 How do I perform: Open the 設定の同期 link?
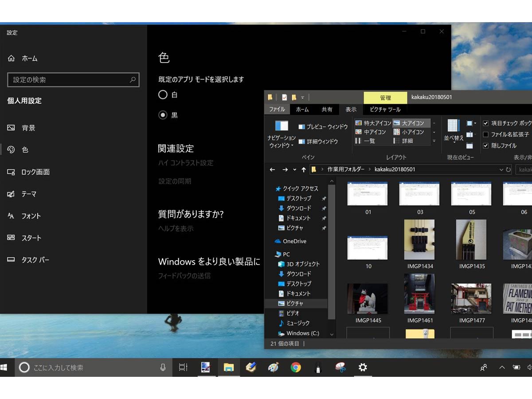[175, 181]
